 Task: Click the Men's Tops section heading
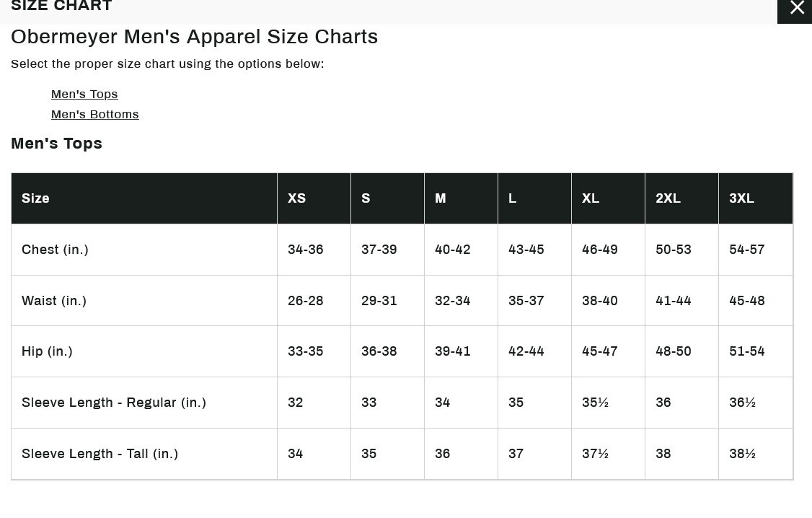coord(56,144)
